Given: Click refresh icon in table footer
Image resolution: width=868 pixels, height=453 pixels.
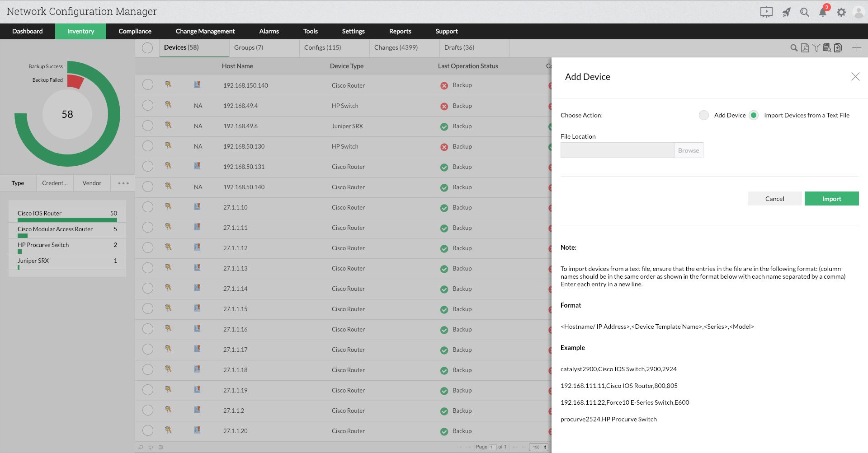Looking at the screenshot, I should click(151, 447).
